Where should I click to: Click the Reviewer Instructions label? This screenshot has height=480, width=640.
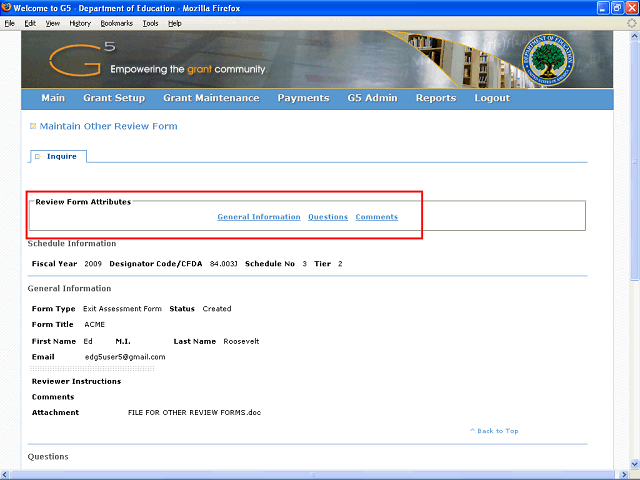pyautogui.click(x=76, y=381)
